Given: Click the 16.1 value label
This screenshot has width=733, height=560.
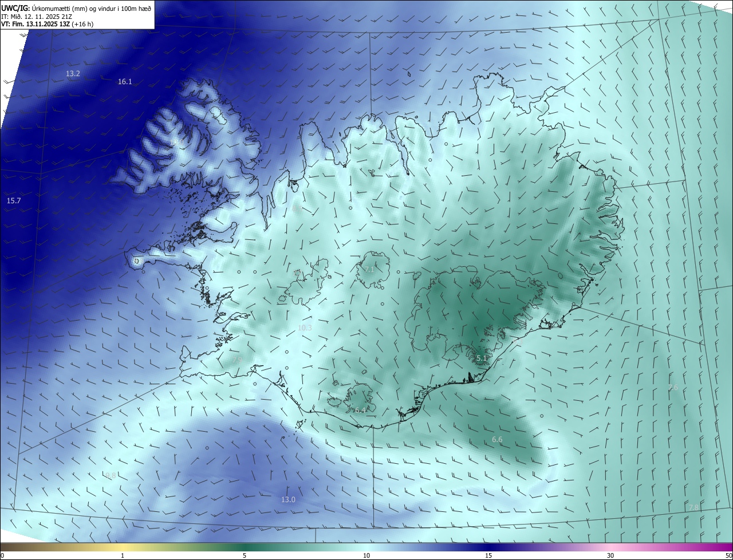Looking at the screenshot, I should tap(125, 82).
